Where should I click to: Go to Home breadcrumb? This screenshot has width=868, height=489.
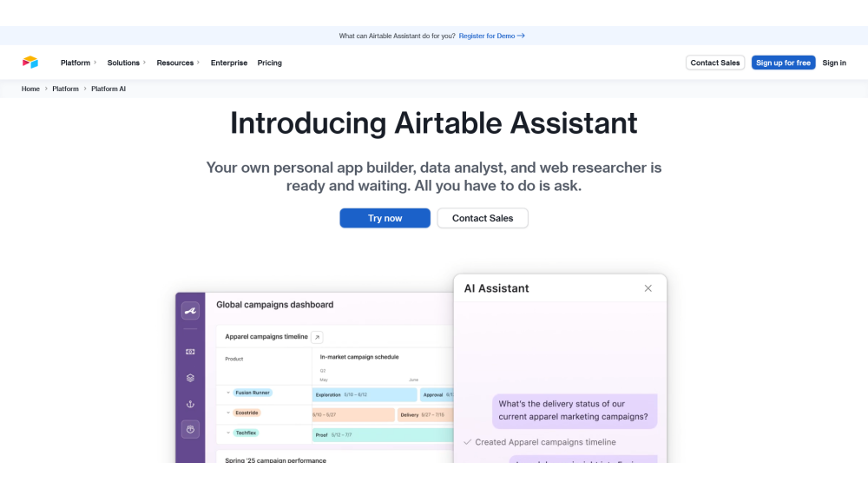(30, 89)
